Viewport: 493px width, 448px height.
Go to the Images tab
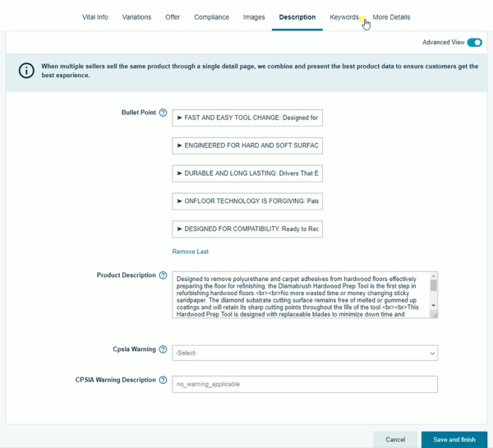click(254, 17)
